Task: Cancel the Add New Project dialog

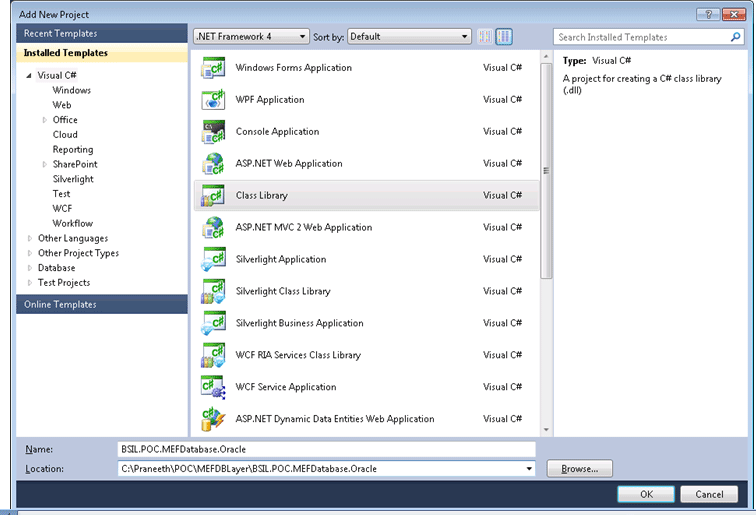Action: (x=709, y=494)
